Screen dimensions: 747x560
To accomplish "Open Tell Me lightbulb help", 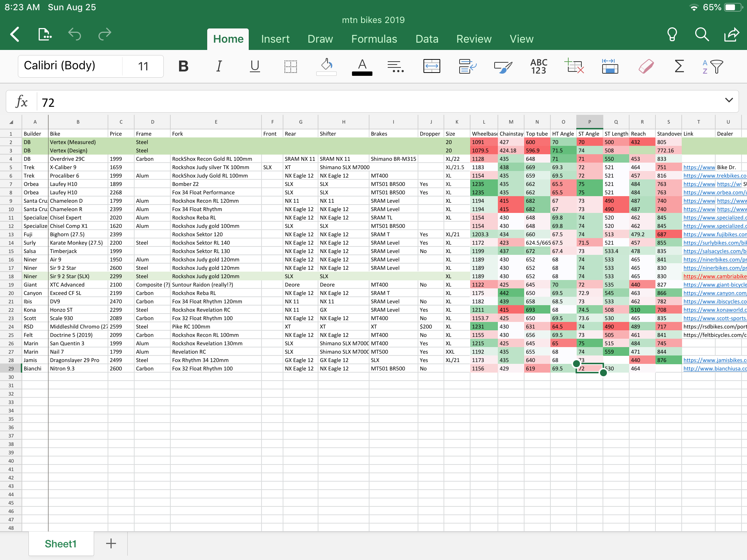I will click(672, 35).
